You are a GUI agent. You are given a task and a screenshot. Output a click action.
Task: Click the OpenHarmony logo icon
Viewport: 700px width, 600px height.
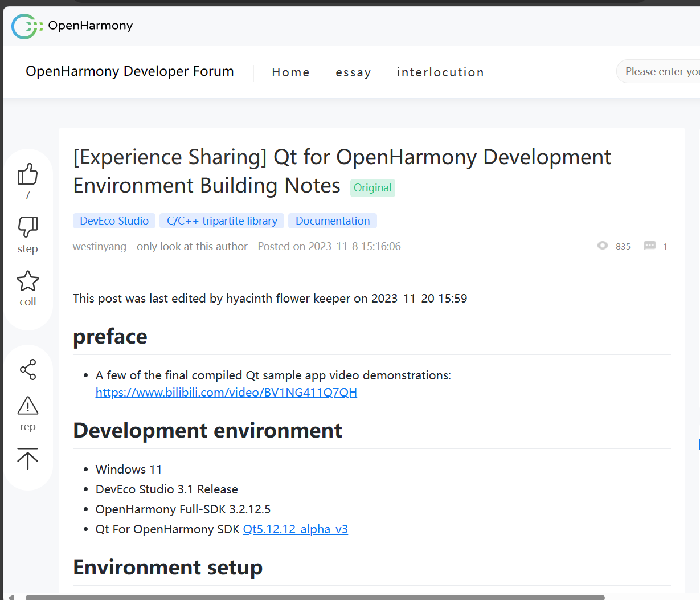[x=27, y=26]
